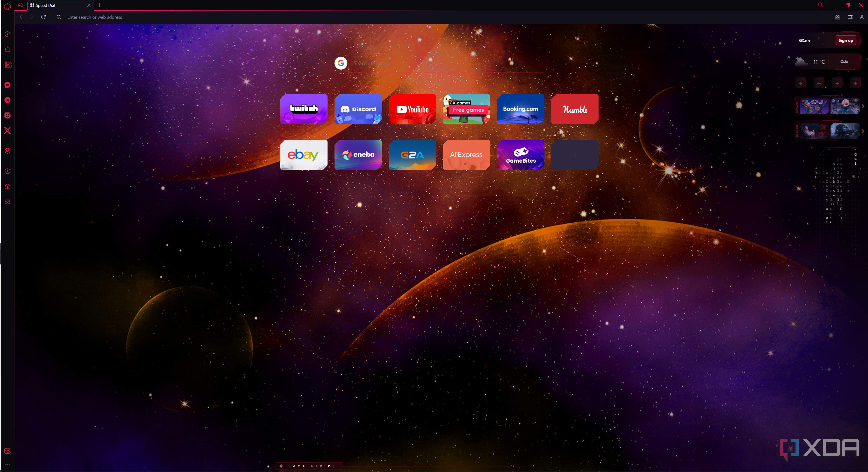Click the Google logo search engine icon
The image size is (868, 472).
pyautogui.click(x=341, y=63)
